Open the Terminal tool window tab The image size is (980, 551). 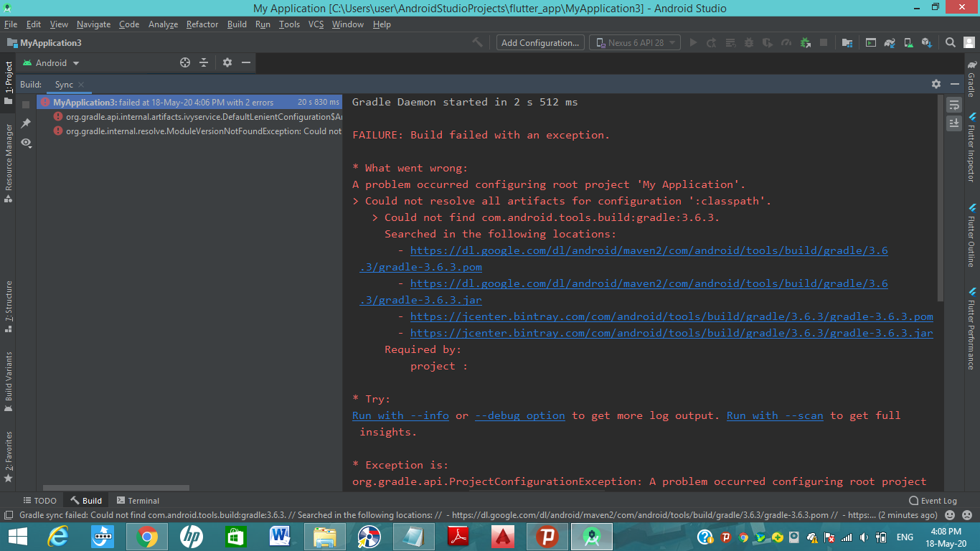(x=138, y=500)
